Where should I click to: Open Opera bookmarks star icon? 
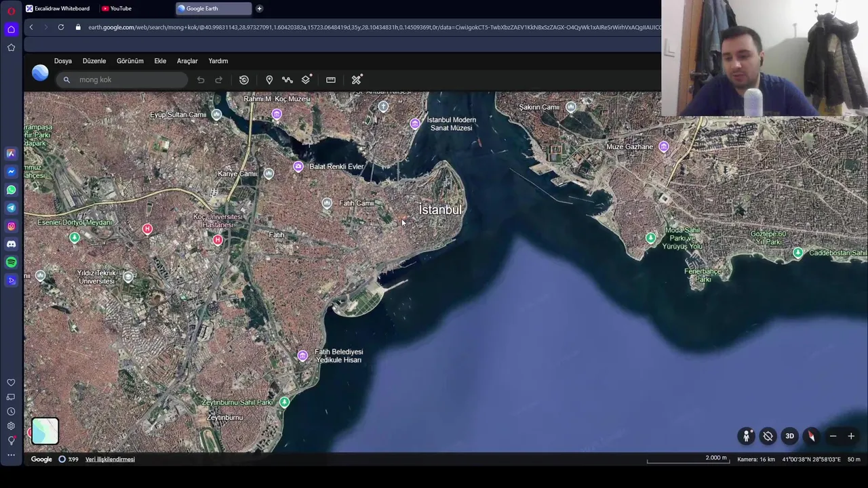11,47
